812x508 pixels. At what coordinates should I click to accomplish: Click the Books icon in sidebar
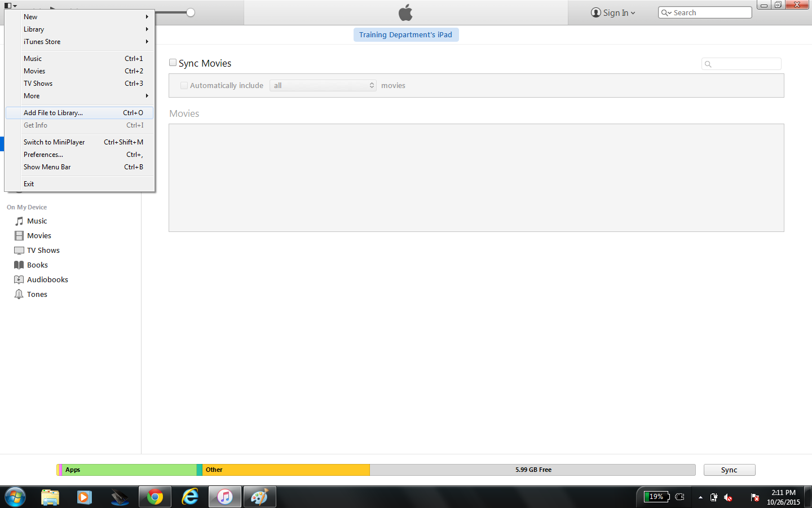point(19,265)
